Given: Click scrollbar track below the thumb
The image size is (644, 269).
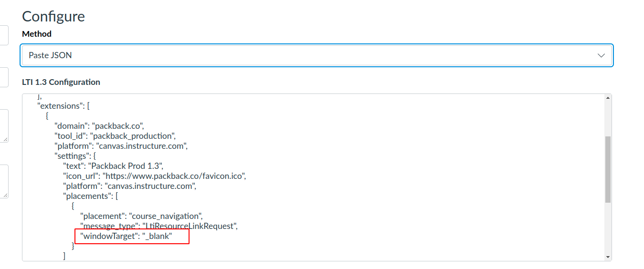Looking at the screenshot, I should (x=608, y=229).
